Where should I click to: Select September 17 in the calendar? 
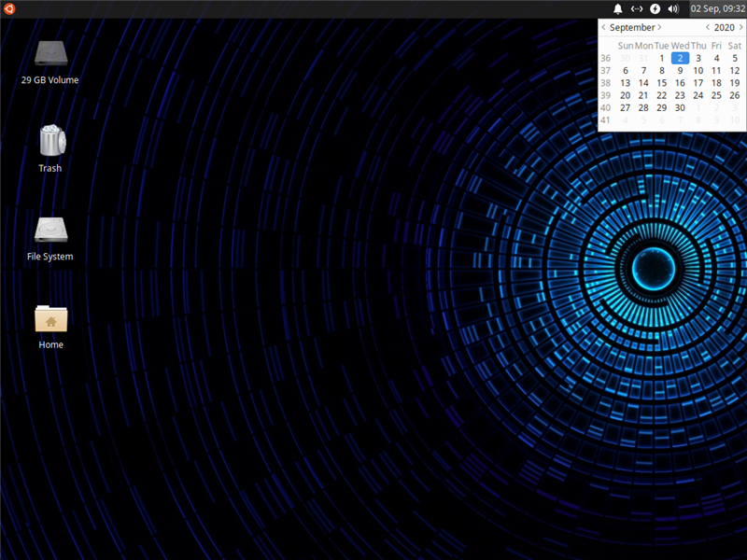pos(698,83)
